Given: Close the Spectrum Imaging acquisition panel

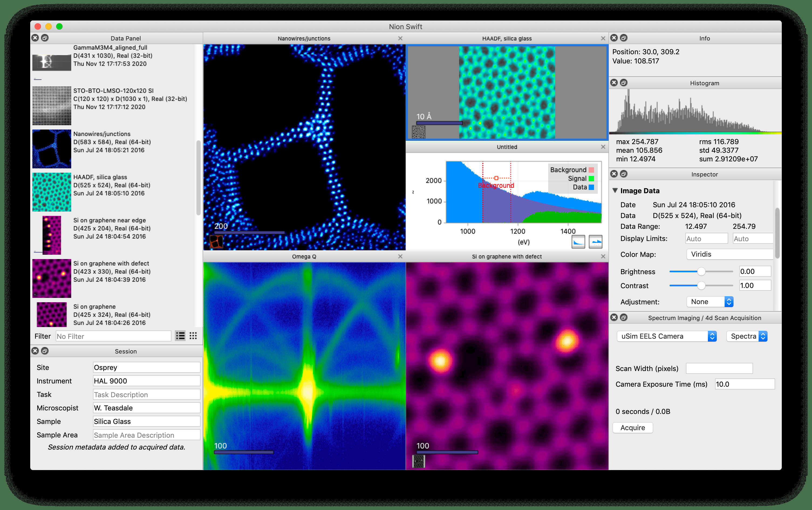Looking at the screenshot, I should pyautogui.click(x=614, y=317).
